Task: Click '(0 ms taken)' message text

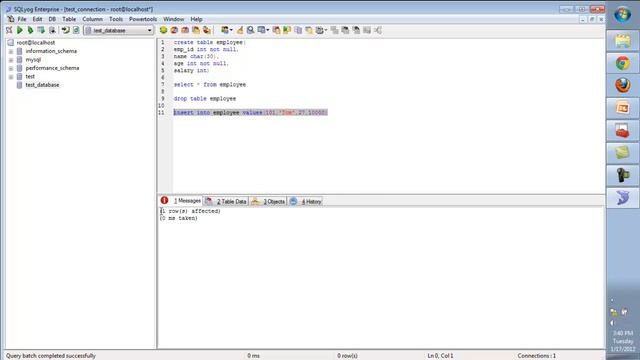Action: coord(179,218)
